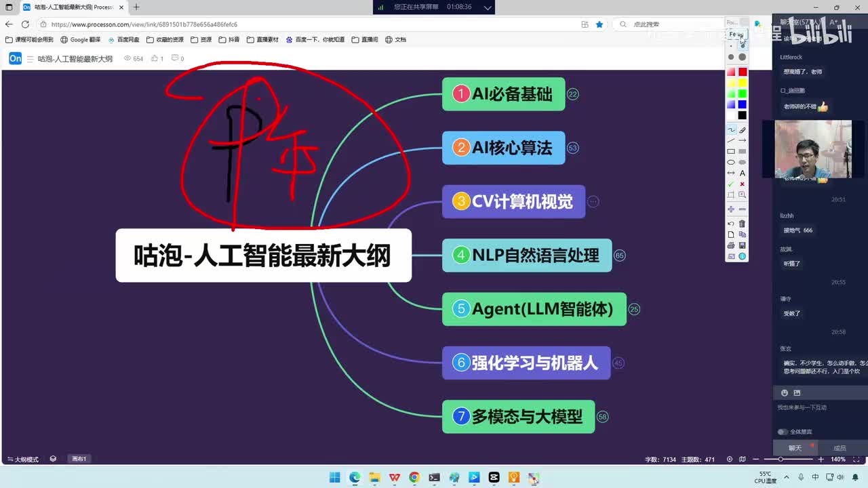Screen dimensions: 868x488
Task: Select the filled ellipse tool
Action: tap(743, 162)
